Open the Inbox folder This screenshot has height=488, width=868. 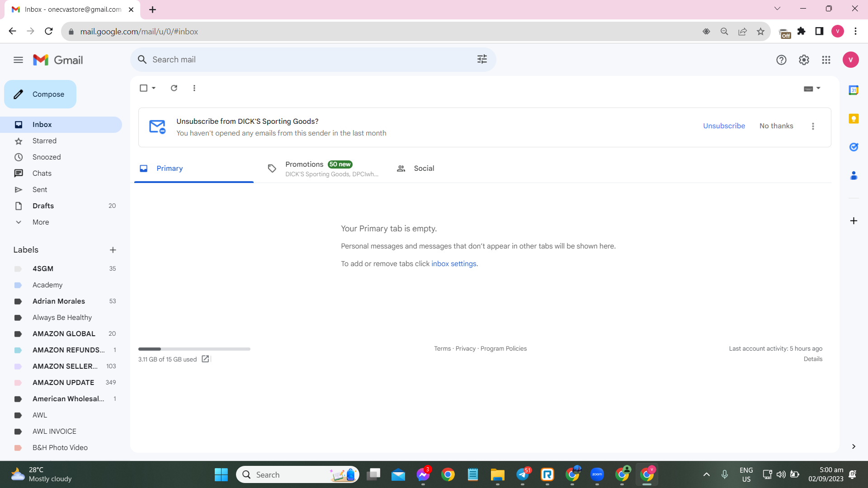[61, 124]
